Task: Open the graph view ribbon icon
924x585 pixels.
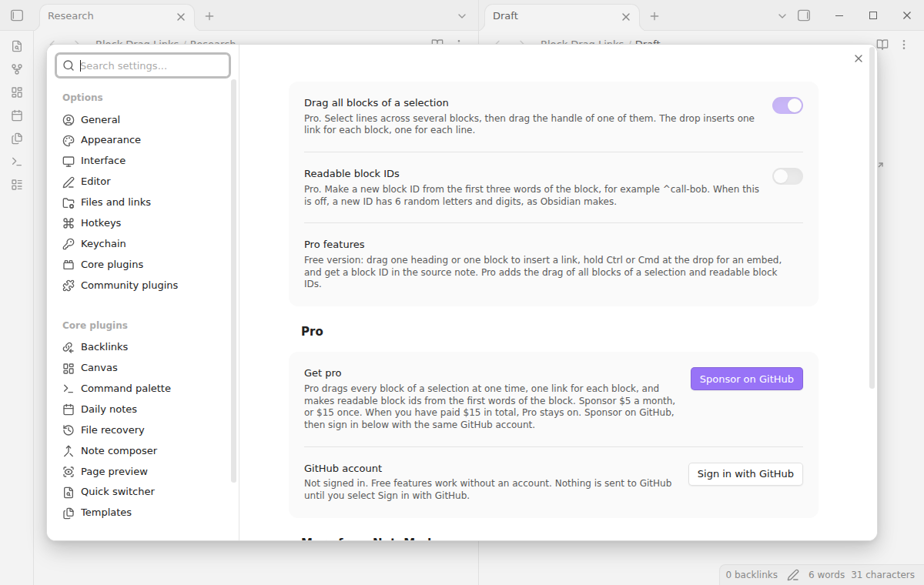Action: 17,69
